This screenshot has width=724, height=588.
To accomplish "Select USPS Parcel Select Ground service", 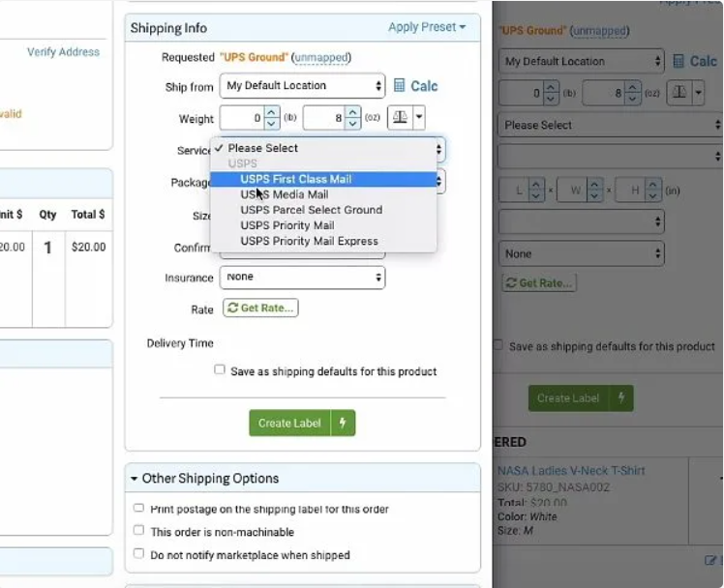I will (323, 210).
